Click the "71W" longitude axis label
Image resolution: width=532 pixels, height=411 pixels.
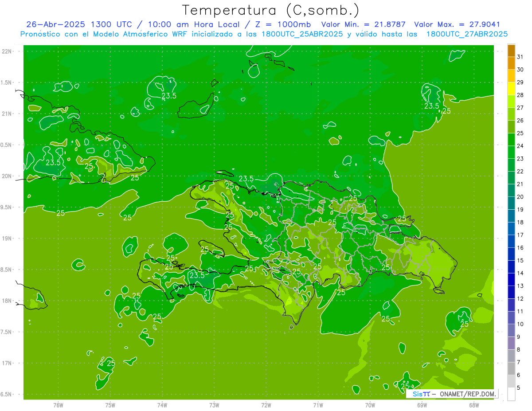click(x=318, y=405)
